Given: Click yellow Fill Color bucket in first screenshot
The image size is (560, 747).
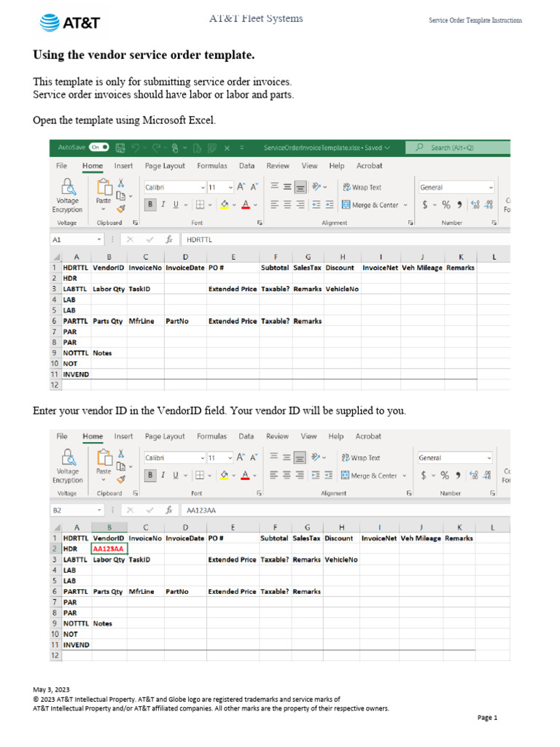Looking at the screenshot, I should [x=225, y=205].
